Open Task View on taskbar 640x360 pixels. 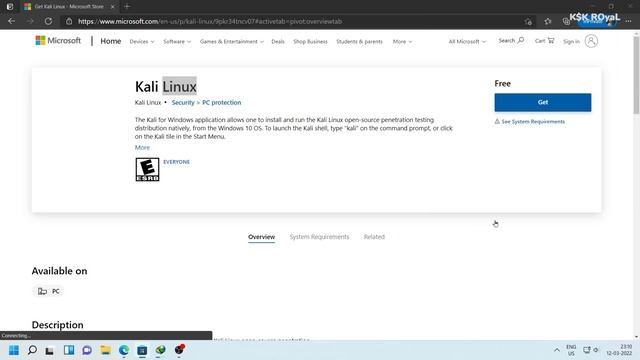[50, 350]
